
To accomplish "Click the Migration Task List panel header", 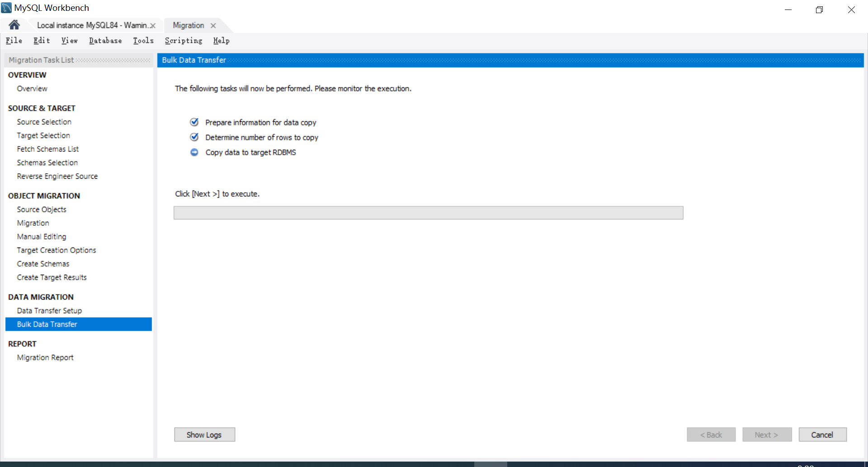I will click(79, 60).
